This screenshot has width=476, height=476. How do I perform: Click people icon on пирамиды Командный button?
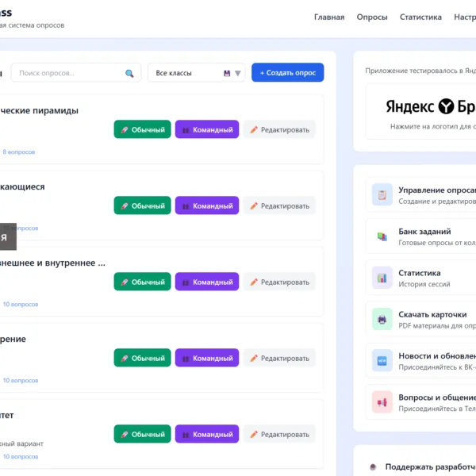click(186, 130)
